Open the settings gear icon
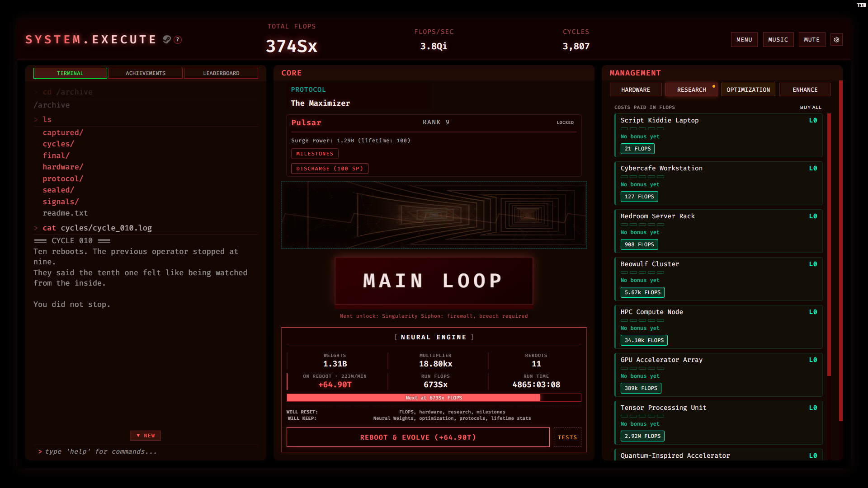Image resolution: width=868 pixels, height=488 pixels. pyautogui.click(x=836, y=40)
